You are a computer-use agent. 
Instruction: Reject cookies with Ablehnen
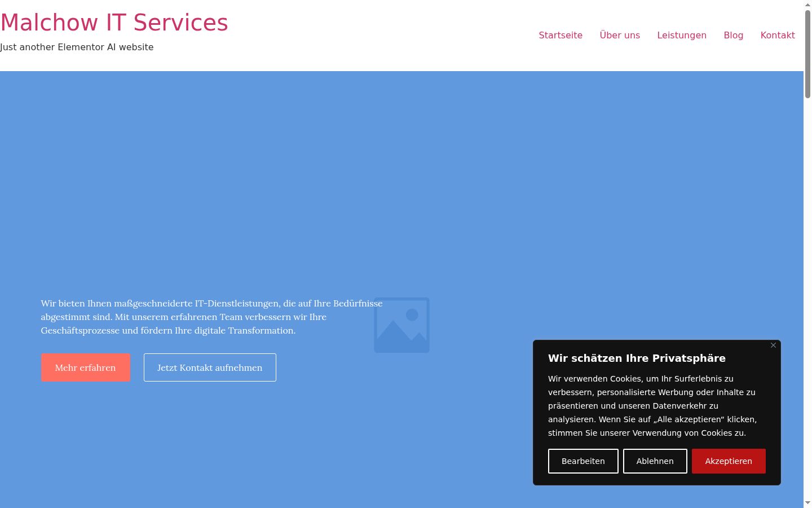[x=655, y=461]
